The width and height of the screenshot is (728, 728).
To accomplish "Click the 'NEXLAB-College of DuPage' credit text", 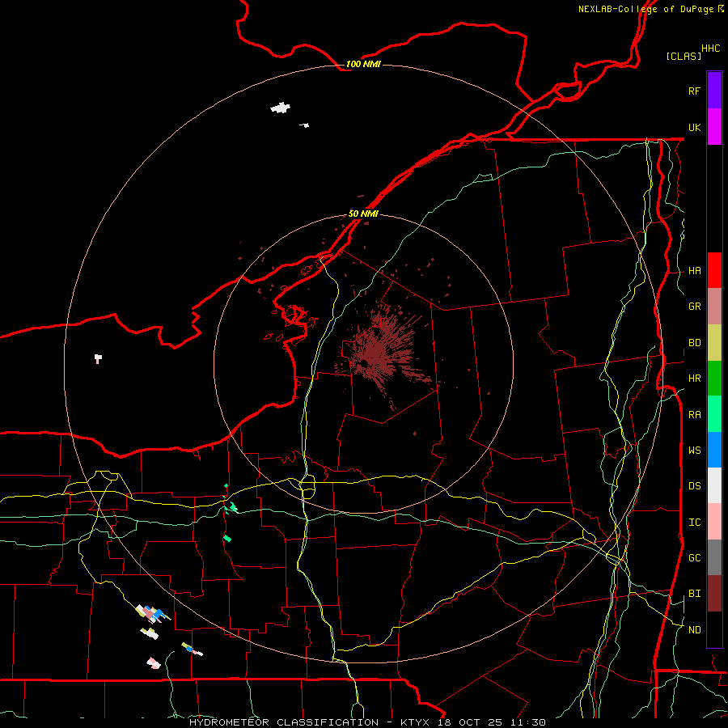I will pos(645,9).
